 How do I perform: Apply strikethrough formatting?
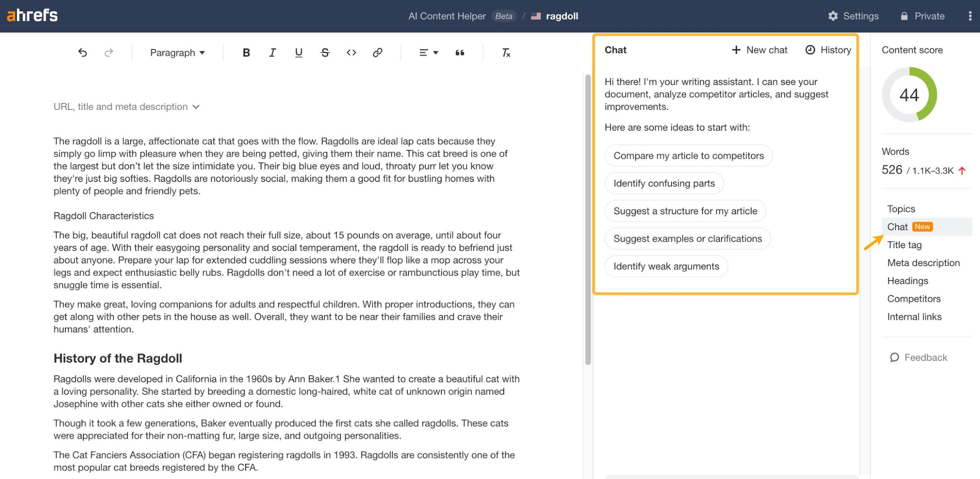[x=325, y=53]
